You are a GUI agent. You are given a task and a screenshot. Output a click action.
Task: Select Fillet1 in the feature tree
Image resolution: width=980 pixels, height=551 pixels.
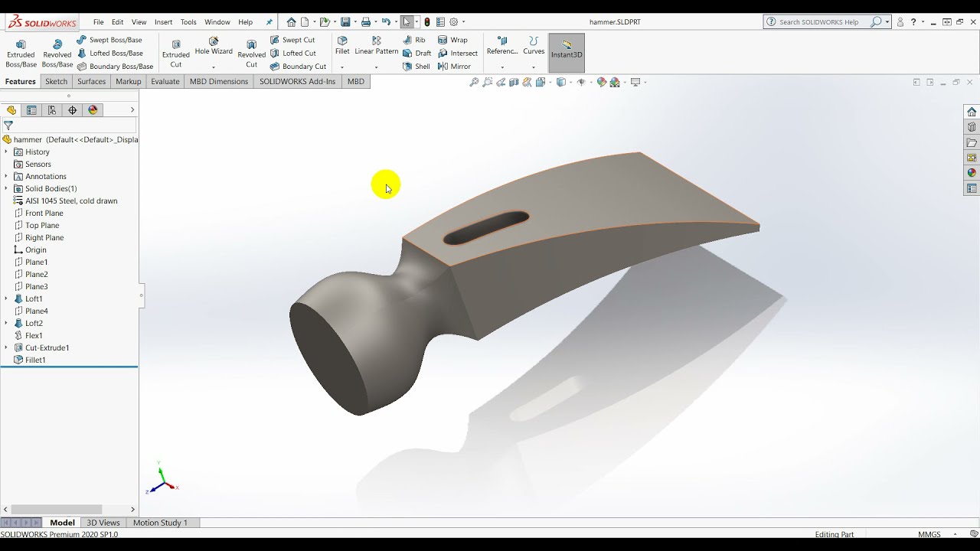[35, 360]
